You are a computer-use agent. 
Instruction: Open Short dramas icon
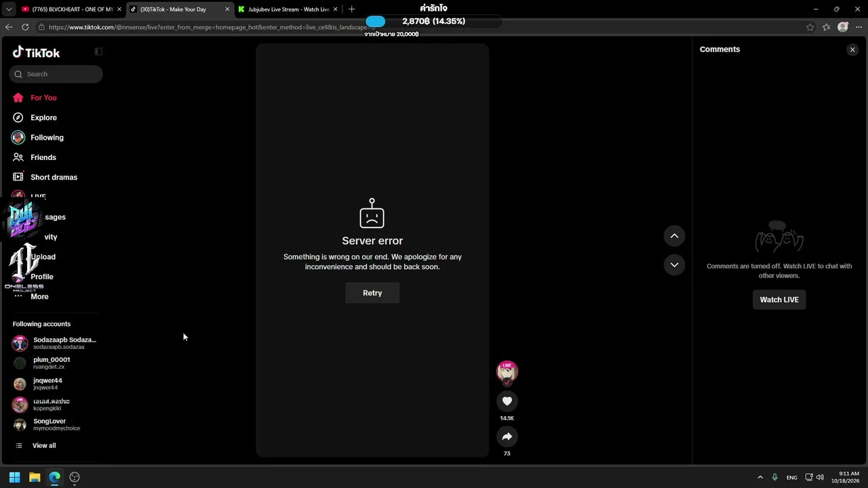18,177
